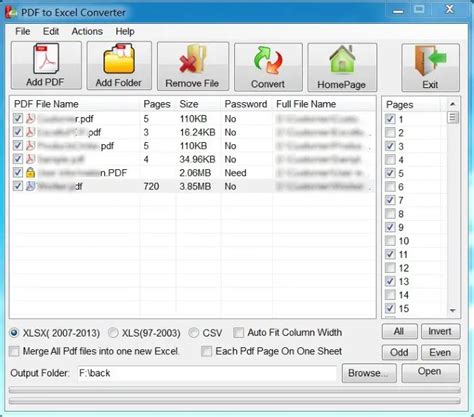474x417 pixels.
Task: Select XLSX (2007-2013) output format
Action: pyautogui.click(x=14, y=333)
